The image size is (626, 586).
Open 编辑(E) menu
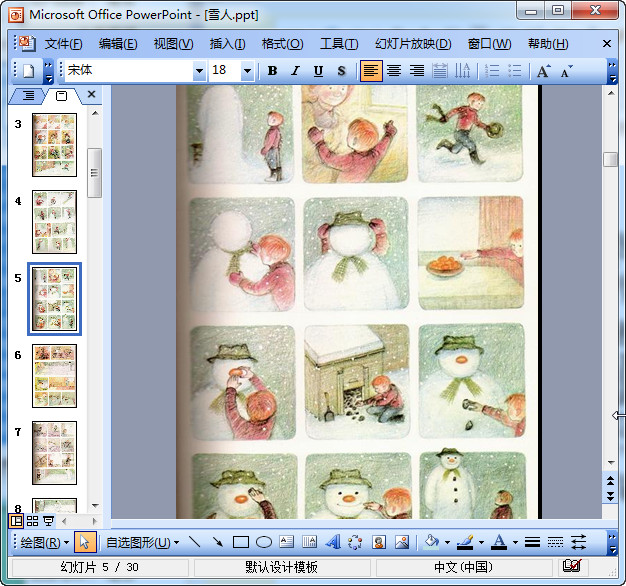pyautogui.click(x=118, y=44)
